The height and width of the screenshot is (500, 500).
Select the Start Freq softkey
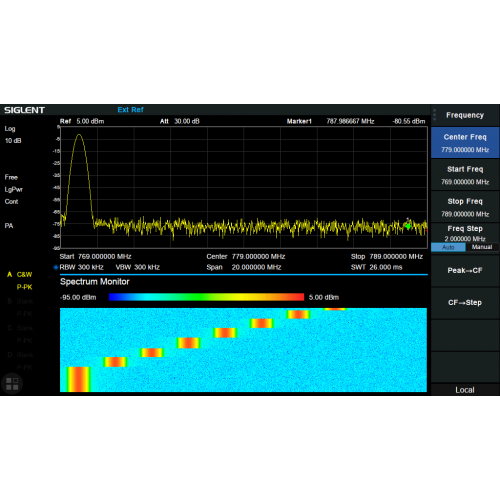coord(465,175)
